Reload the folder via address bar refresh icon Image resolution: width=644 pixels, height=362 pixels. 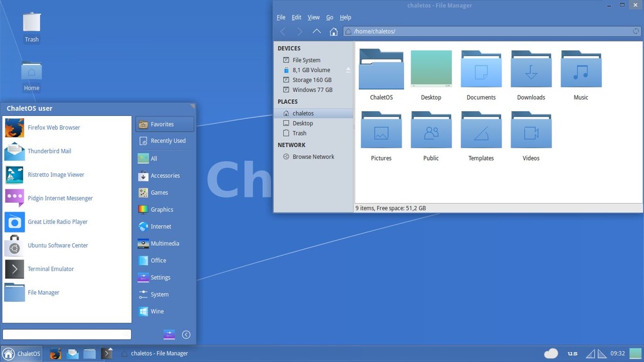[x=636, y=31]
